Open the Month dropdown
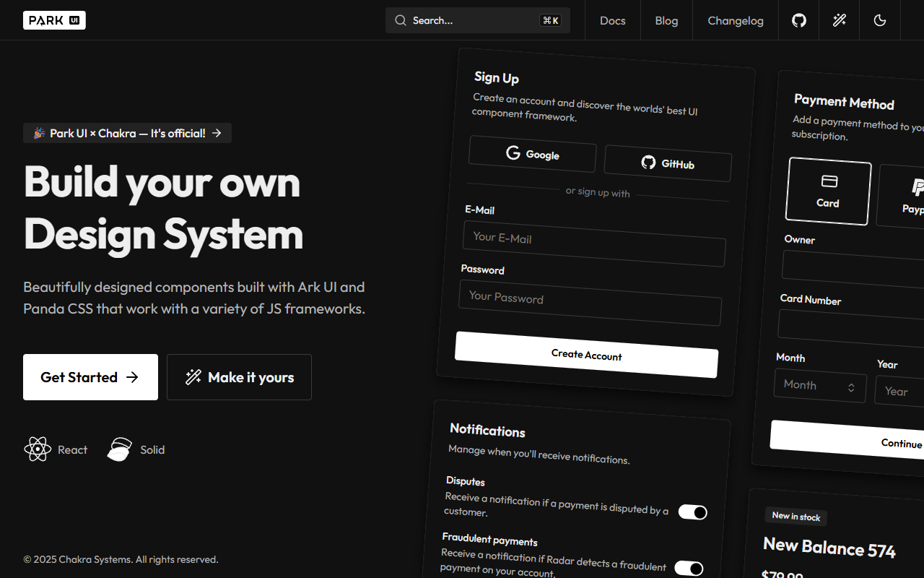This screenshot has height=578, width=924. pyautogui.click(x=820, y=385)
